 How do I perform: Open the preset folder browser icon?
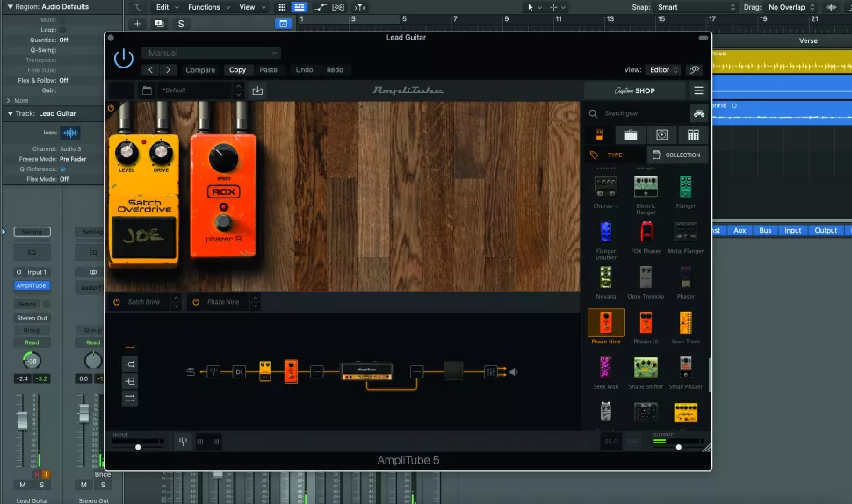click(147, 90)
